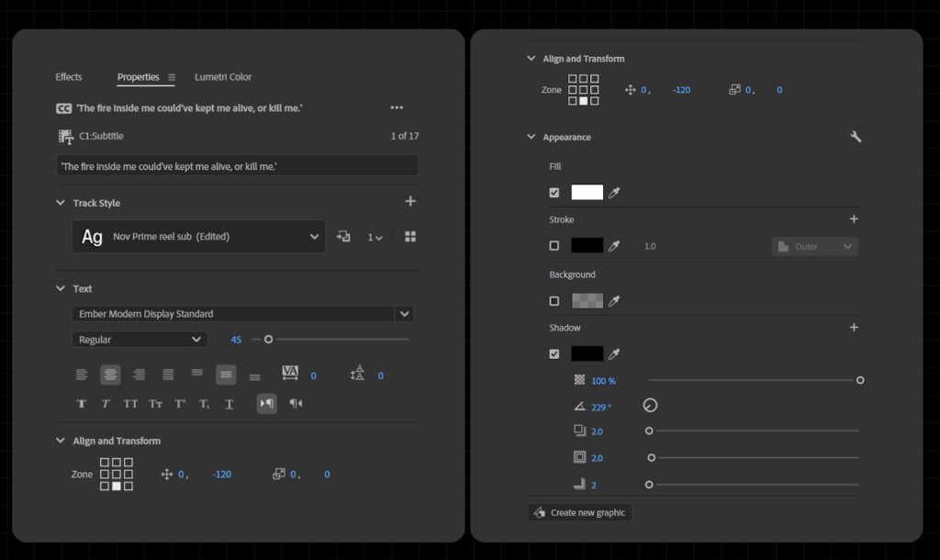Screen dimensions: 940x560
Task: Collapse the Track Style section
Action: [x=60, y=203]
